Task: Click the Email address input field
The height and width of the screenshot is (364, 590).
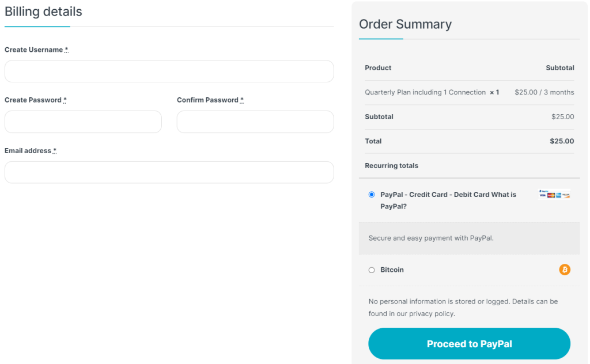Action: [x=169, y=172]
